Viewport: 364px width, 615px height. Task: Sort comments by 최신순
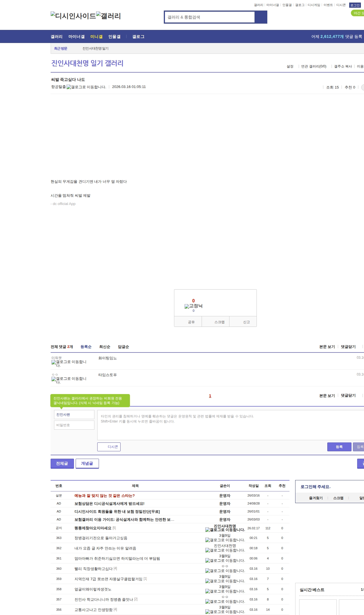click(105, 347)
